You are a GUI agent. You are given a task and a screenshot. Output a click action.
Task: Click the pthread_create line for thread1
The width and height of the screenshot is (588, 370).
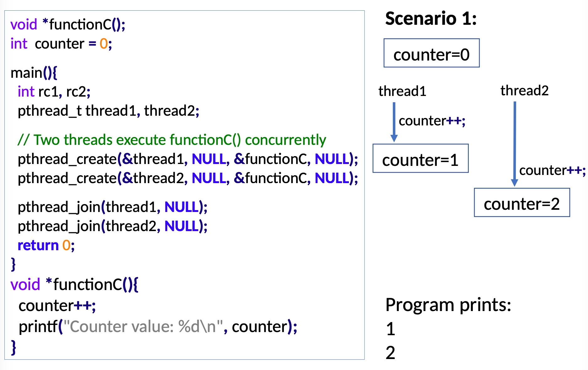tap(188, 159)
